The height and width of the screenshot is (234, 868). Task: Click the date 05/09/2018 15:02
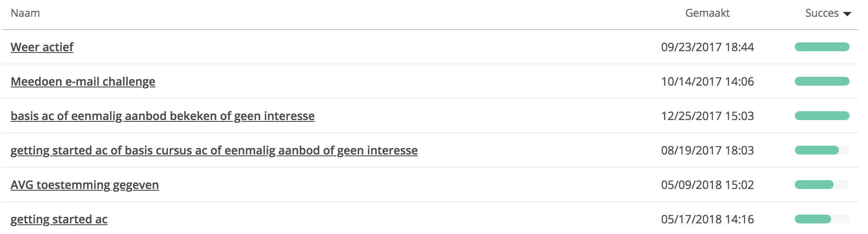(707, 185)
